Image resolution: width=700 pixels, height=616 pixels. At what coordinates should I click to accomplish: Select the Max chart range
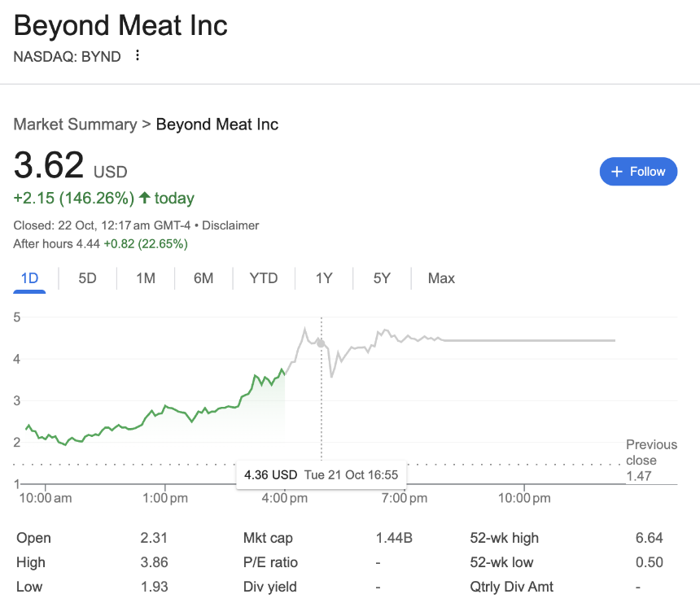pos(441,278)
